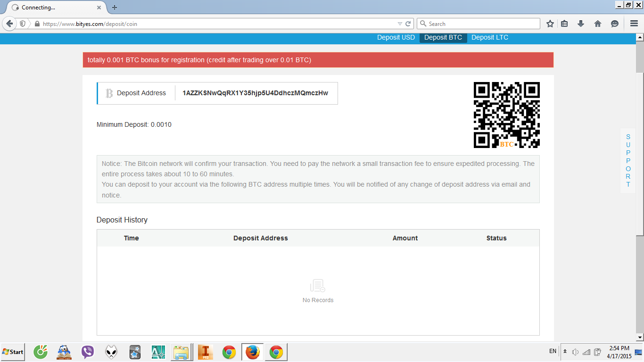Bookmark this page with the star icon
Screen dimensions: 644x362
550,24
